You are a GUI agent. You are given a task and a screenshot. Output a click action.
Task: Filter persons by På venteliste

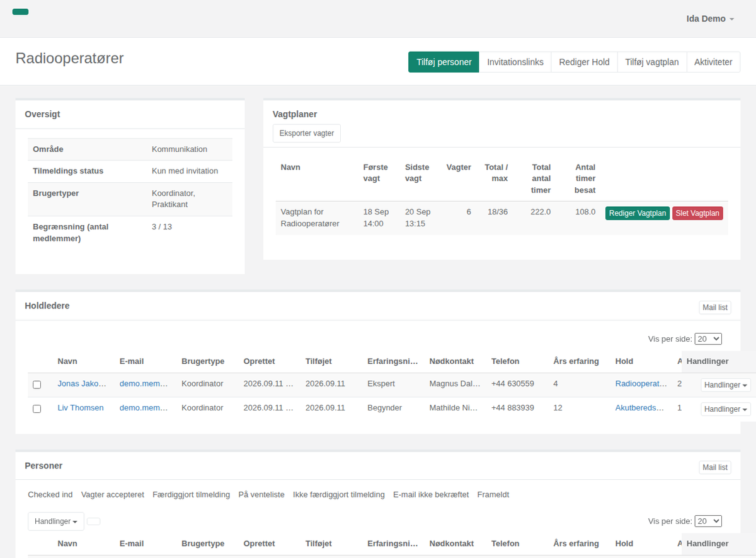point(261,495)
